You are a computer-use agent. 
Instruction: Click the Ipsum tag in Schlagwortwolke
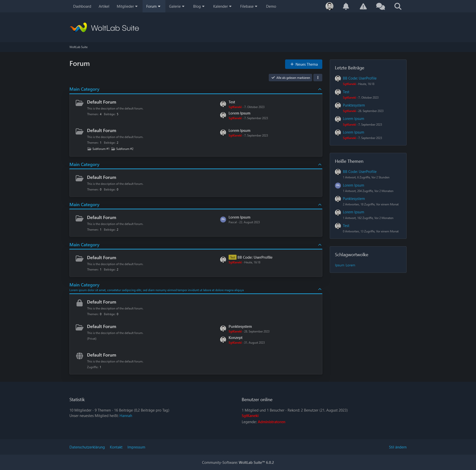[340, 265]
